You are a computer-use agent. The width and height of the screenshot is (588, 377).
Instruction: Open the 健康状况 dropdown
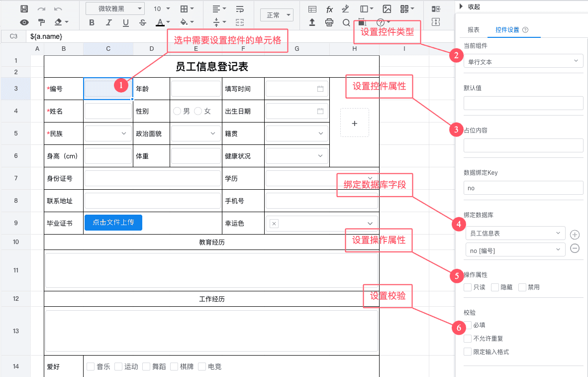(297, 156)
